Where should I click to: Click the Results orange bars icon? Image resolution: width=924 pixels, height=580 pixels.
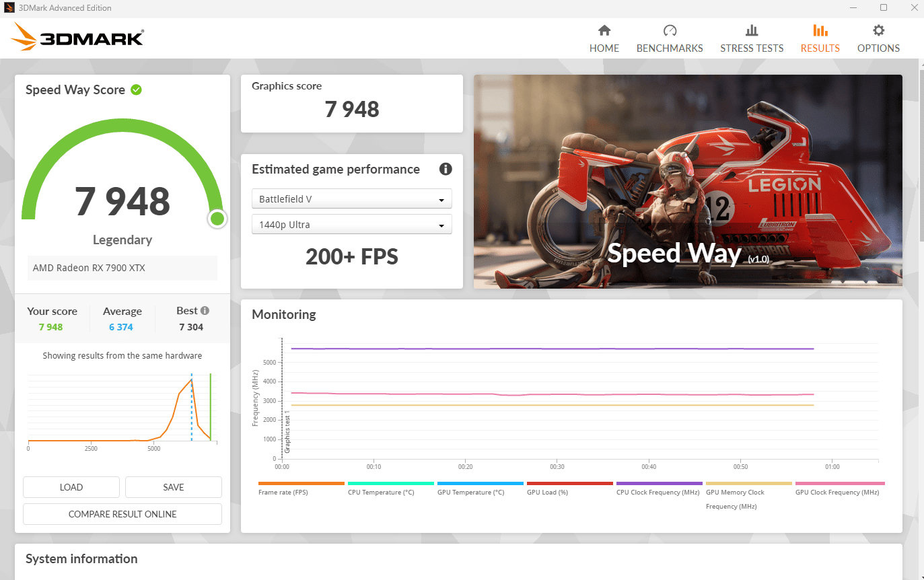(820, 30)
